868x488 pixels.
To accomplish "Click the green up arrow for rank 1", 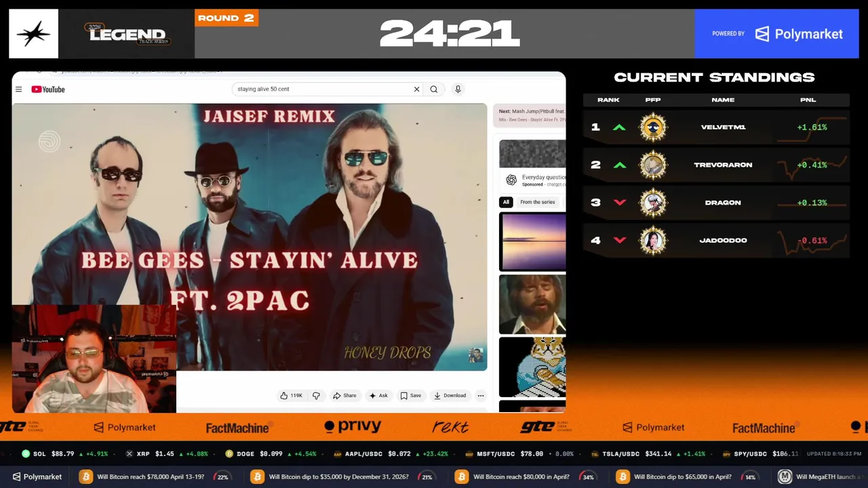I will 619,127.
